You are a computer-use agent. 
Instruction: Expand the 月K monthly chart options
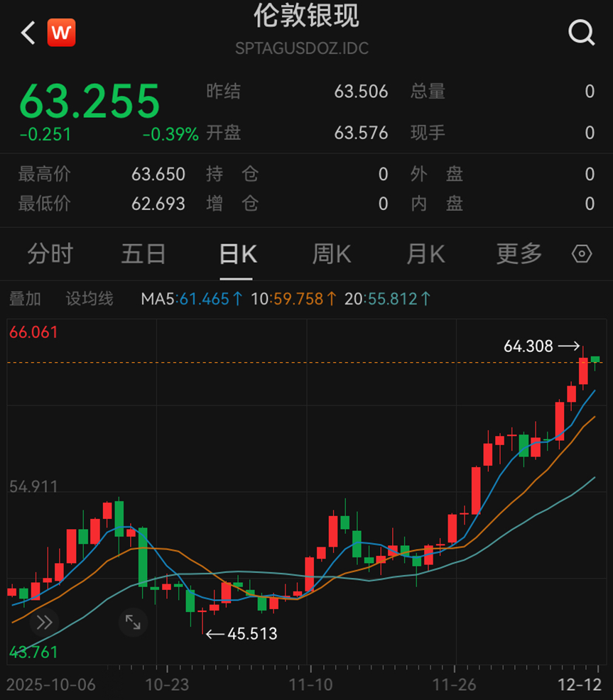[425, 253]
